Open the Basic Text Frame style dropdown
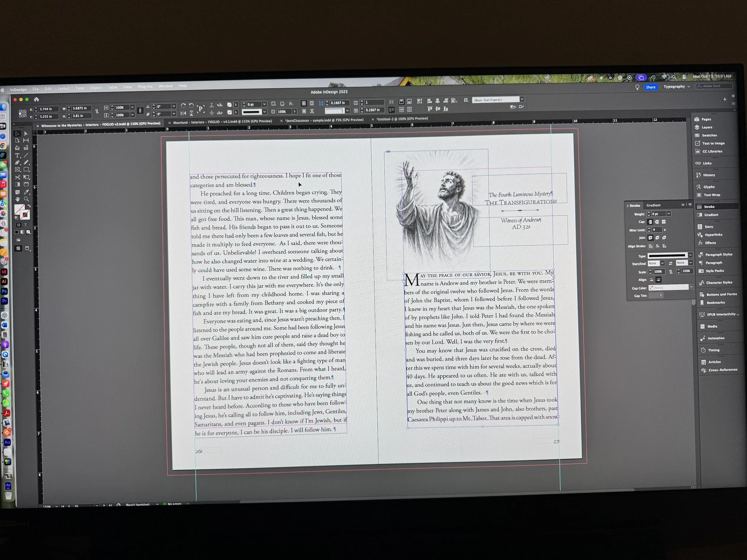This screenshot has height=560, width=747. pyautogui.click(x=522, y=99)
